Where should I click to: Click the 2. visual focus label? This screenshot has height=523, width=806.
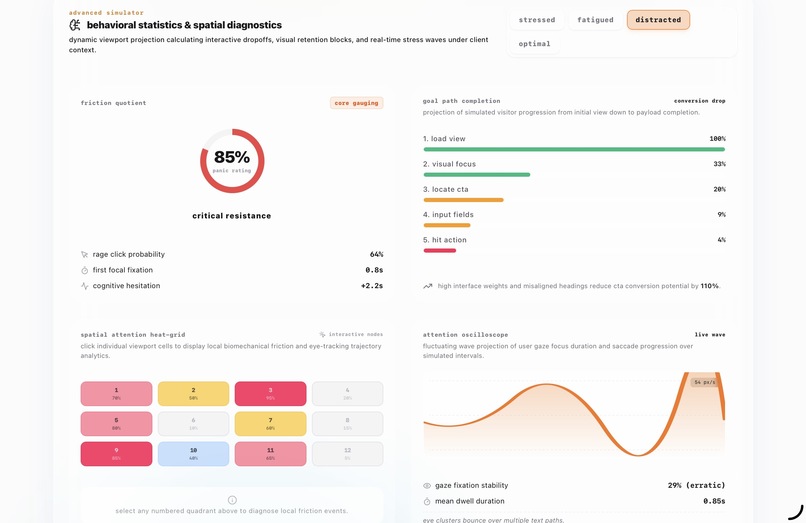tap(449, 164)
